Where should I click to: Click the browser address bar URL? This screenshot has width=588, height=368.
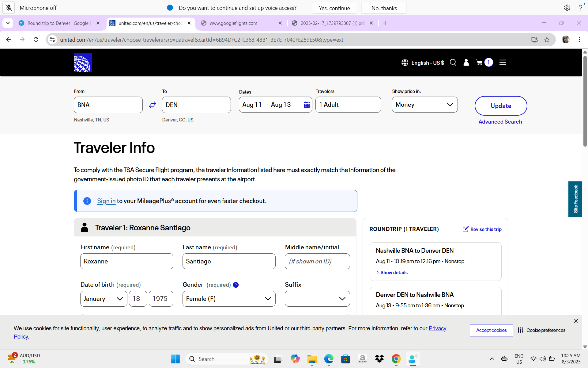[202, 40]
